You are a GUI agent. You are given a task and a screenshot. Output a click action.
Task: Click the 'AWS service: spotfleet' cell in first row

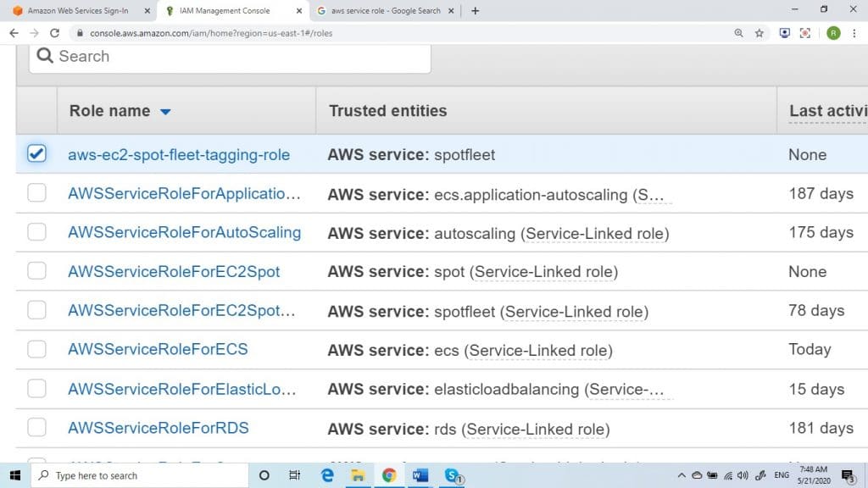click(x=411, y=155)
